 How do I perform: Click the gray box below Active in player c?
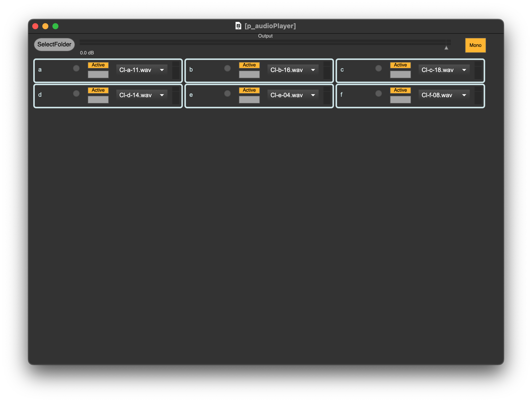tap(401, 74)
